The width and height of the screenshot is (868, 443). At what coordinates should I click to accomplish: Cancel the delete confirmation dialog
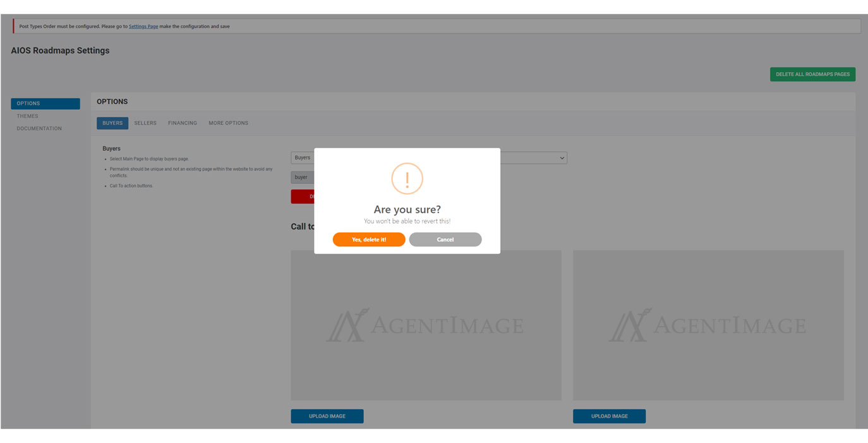click(x=445, y=240)
